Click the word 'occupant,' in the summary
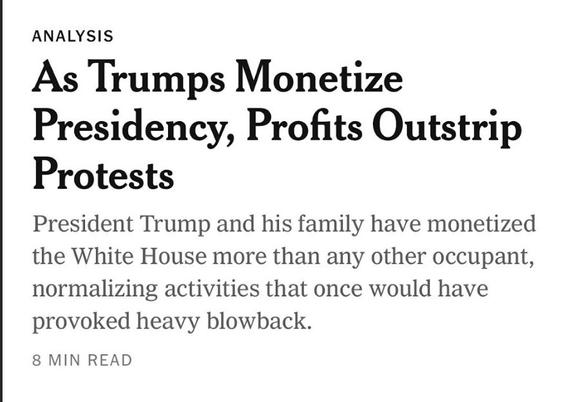Viewport: 572px width, 402px height. click(x=484, y=258)
